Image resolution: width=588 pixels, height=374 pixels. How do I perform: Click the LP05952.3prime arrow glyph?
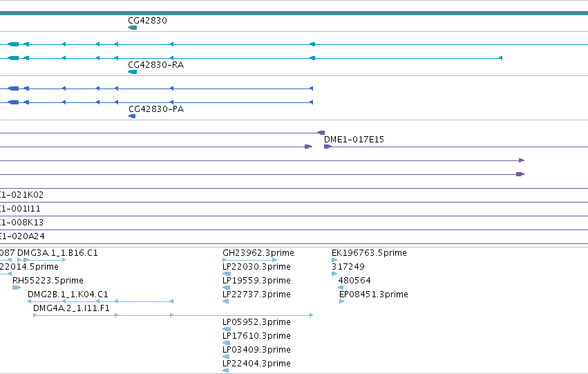227,329
